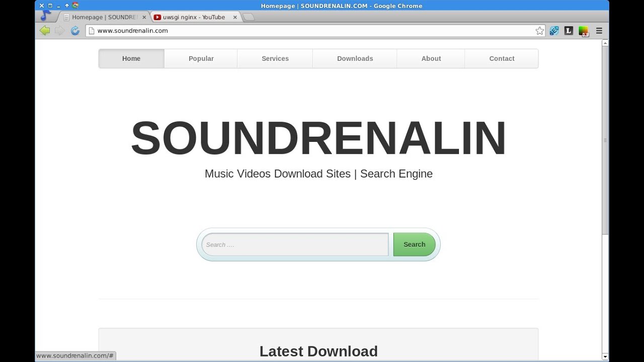644x362 pixels.
Task: Open the About navigation item
Action: coord(431,58)
